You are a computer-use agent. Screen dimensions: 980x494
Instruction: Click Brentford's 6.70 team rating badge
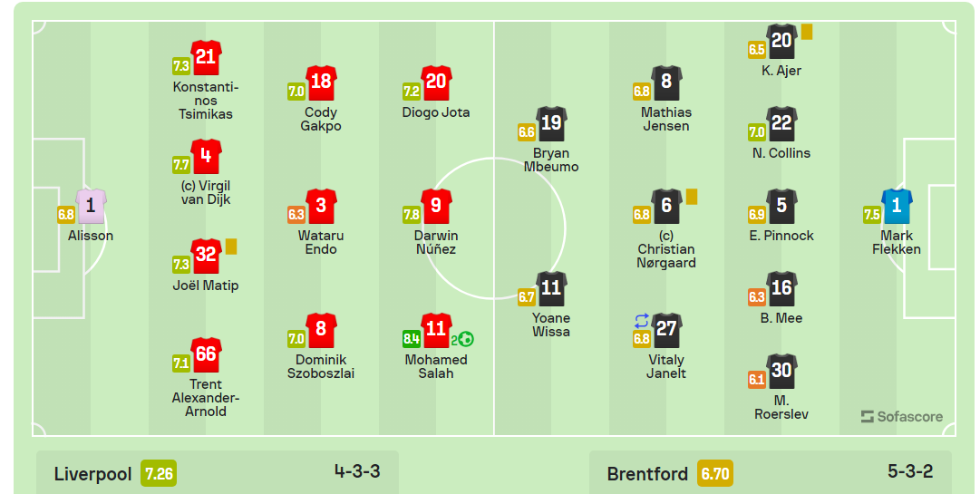coord(715,473)
